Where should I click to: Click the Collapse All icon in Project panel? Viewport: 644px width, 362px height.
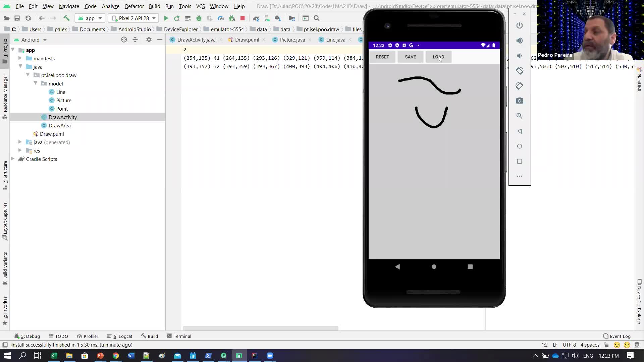point(135,40)
